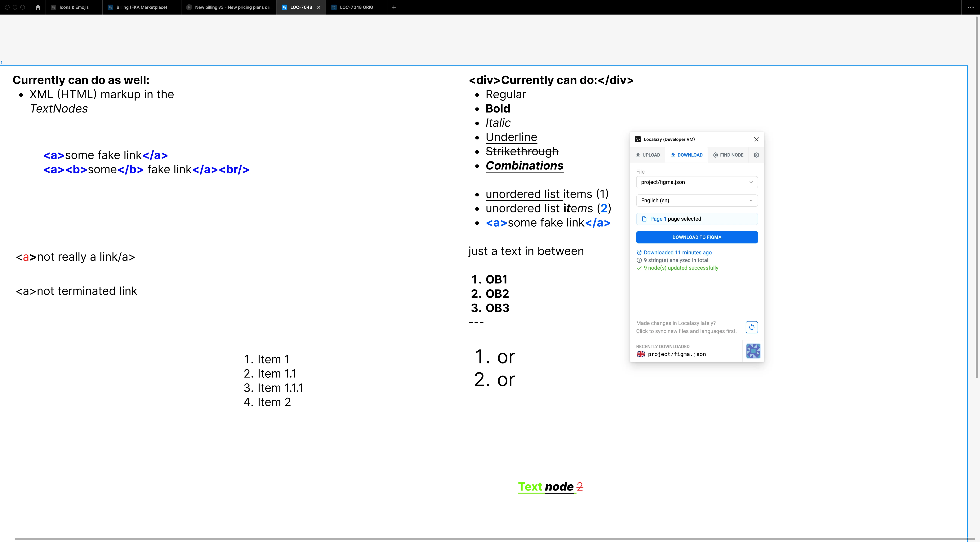Click the settings gear icon in Localazy panel
The height and width of the screenshot is (542, 980).
click(756, 155)
